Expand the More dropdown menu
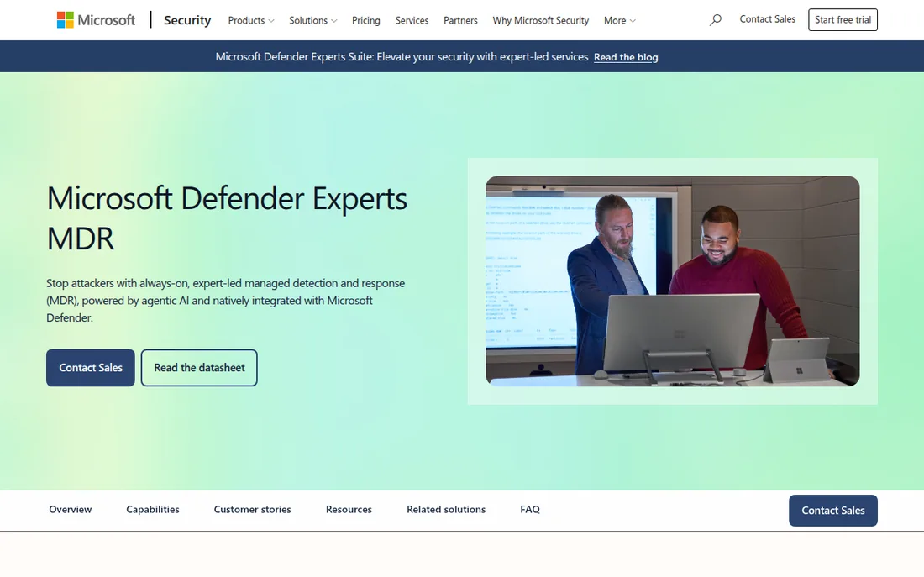 point(620,21)
